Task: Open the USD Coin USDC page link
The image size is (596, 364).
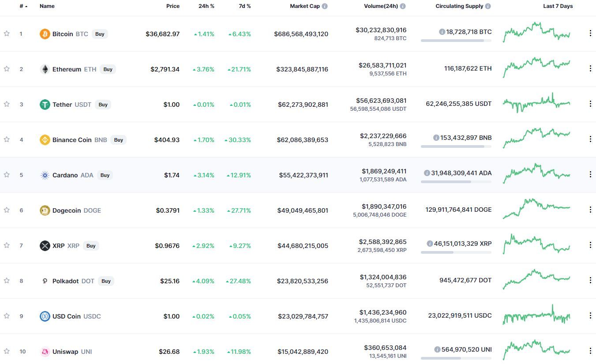Action: tap(77, 316)
